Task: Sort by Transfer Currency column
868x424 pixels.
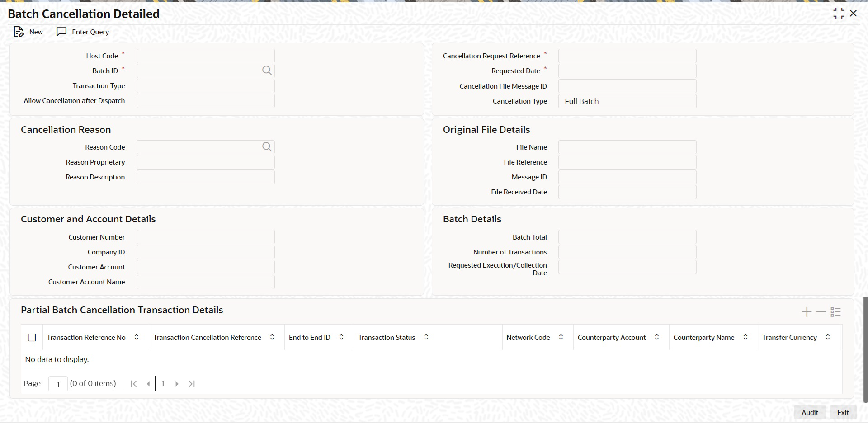Action: point(828,337)
